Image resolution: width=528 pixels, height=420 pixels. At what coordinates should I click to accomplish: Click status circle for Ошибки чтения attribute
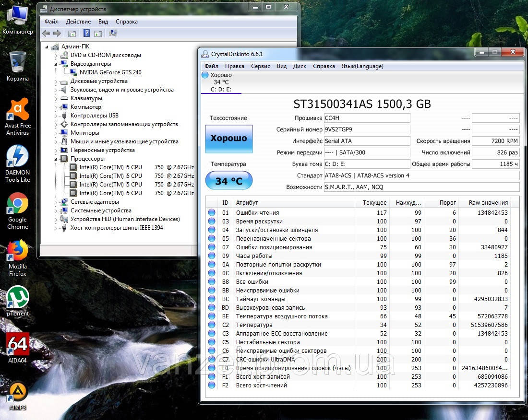(x=212, y=212)
